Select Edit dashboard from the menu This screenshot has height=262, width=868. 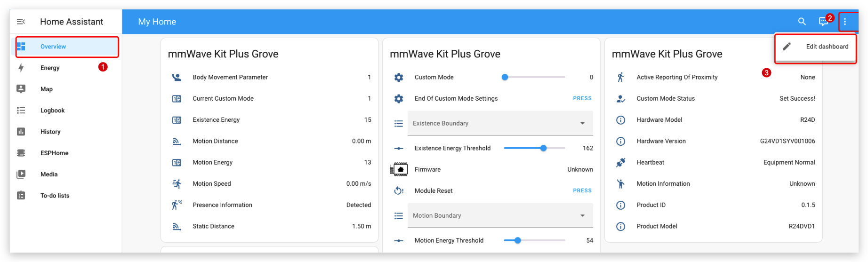[815, 47]
